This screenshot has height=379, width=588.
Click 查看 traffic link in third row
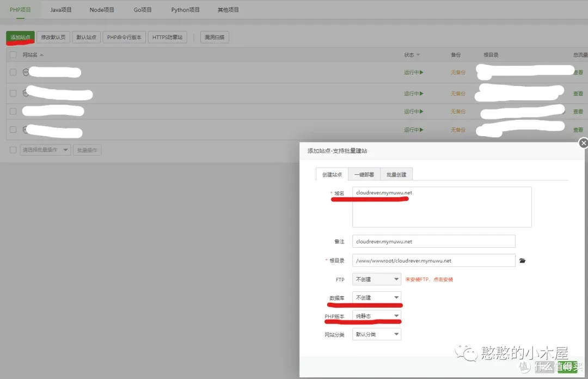[578, 112]
